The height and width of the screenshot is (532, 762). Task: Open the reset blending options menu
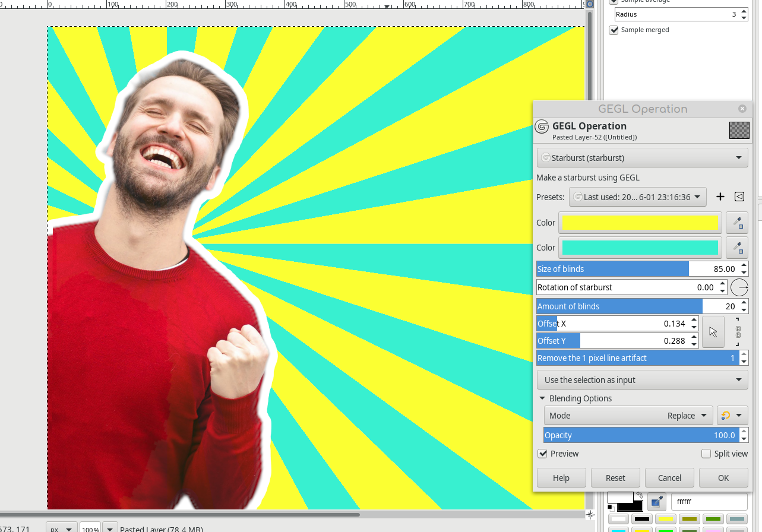click(732, 416)
